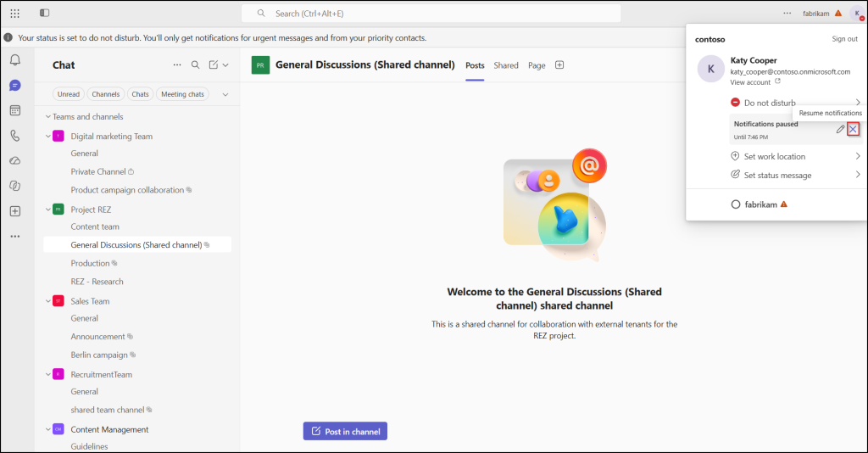Click the fabrikam account name in title bar

point(816,14)
